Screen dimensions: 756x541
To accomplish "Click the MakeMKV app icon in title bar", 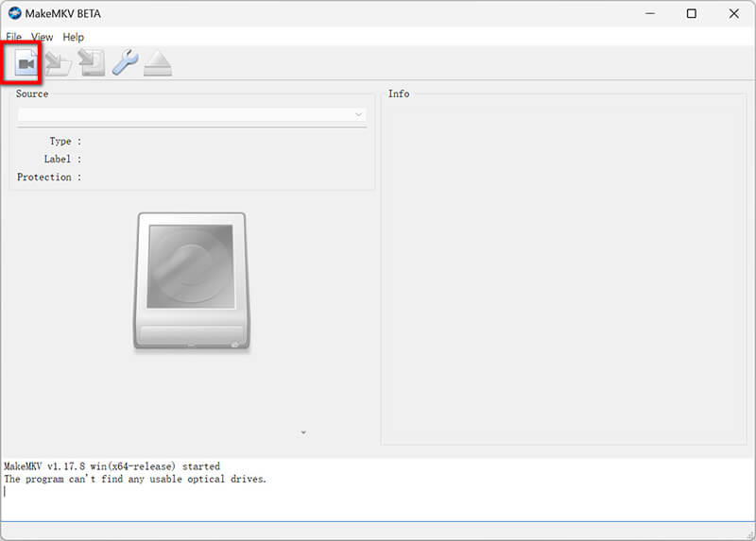I will click(14, 13).
